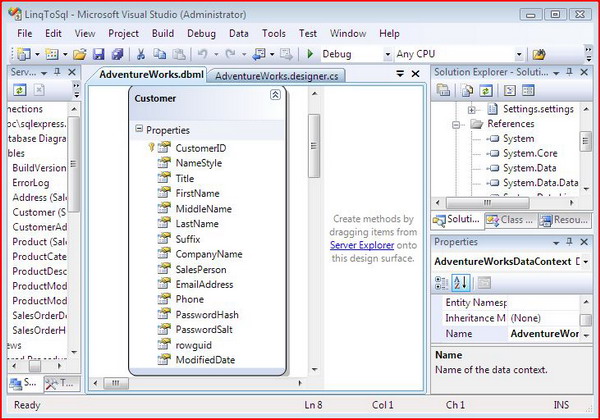Select the System.Data reference
The height and width of the screenshot is (420, 600).
click(x=530, y=168)
